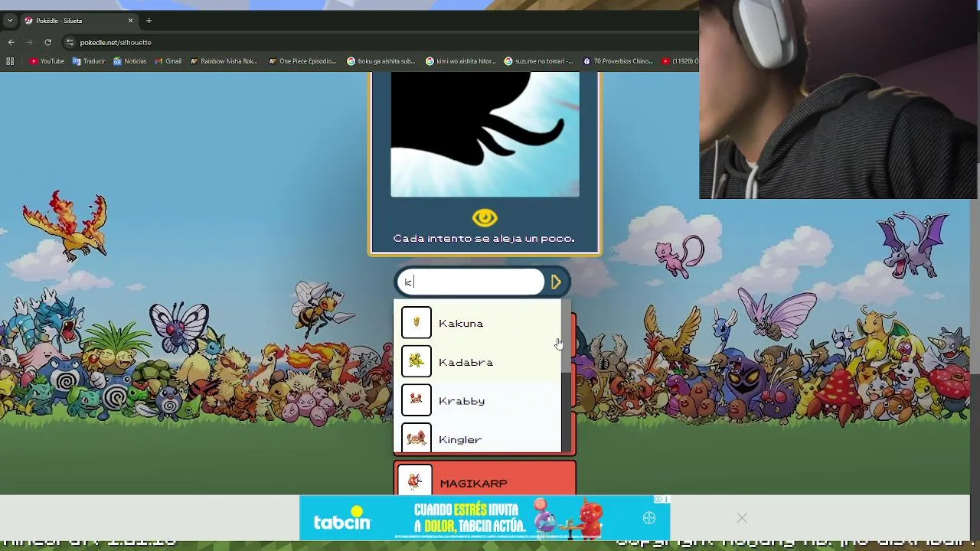Focus the Pokémon name input field
Image resolution: width=980 pixels, height=551 pixels.
click(x=471, y=282)
